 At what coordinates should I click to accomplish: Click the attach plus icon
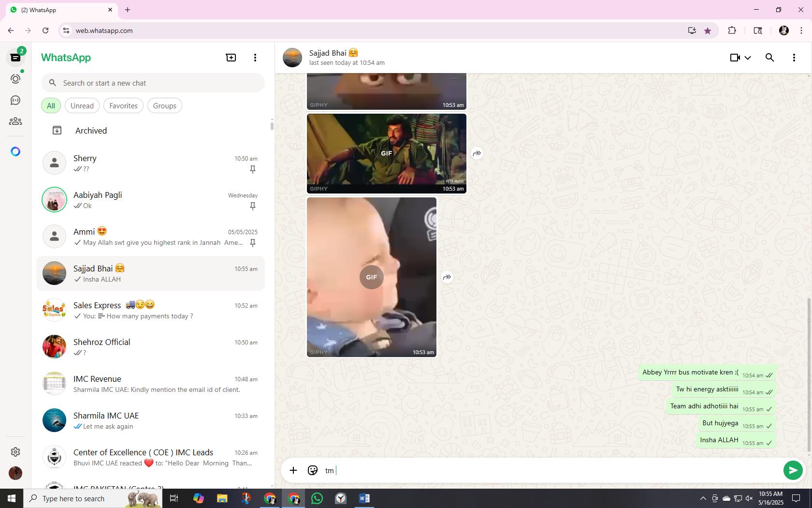click(293, 470)
